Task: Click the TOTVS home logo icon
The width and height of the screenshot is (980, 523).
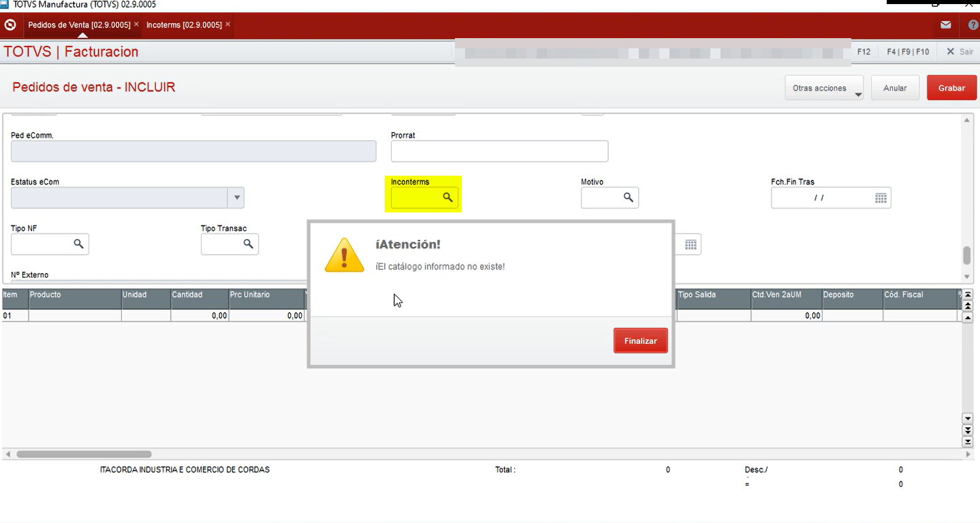Action: click(x=10, y=25)
